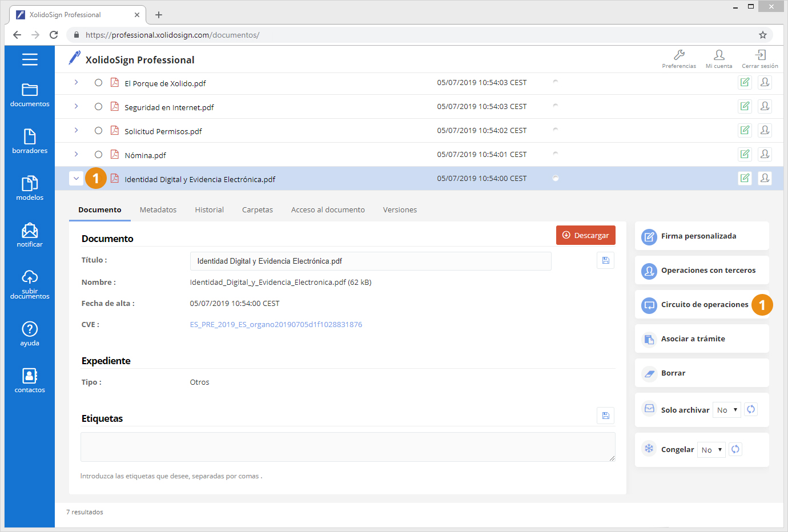This screenshot has width=788, height=532.
Task: Save the Título field with disk icon
Action: pos(606,260)
